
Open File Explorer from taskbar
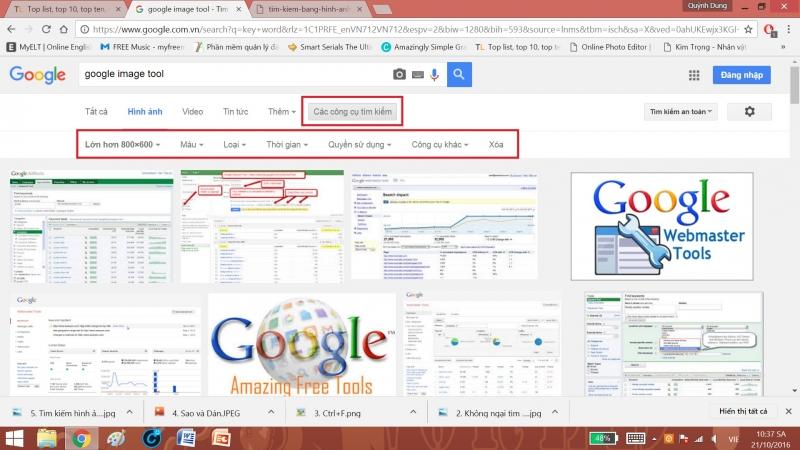click(x=46, y=439)
